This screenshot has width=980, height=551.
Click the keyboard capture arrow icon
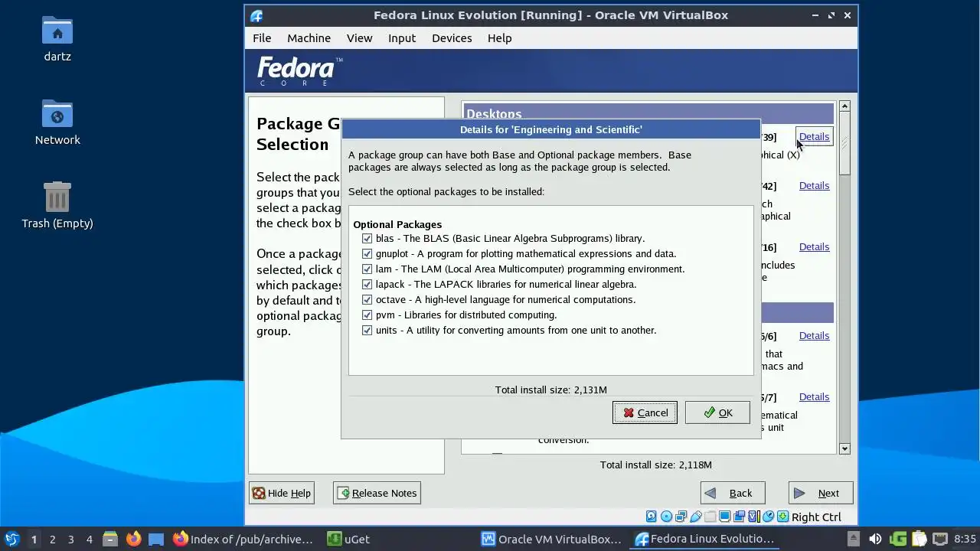783,517
